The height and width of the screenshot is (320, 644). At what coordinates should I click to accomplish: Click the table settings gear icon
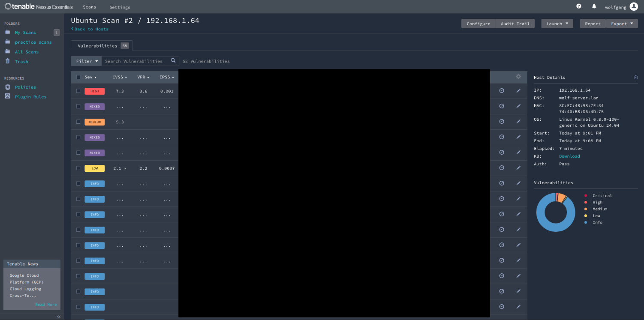point(518,77)
